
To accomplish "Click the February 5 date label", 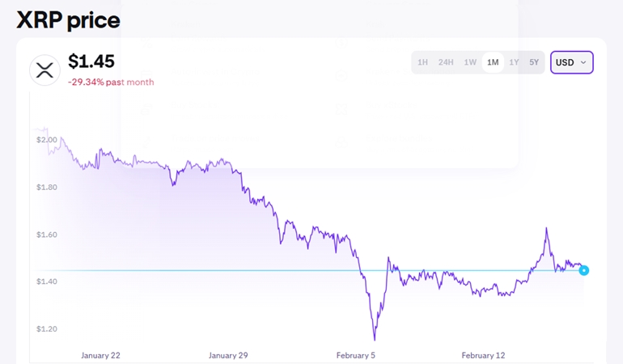I will pos(356,355).
